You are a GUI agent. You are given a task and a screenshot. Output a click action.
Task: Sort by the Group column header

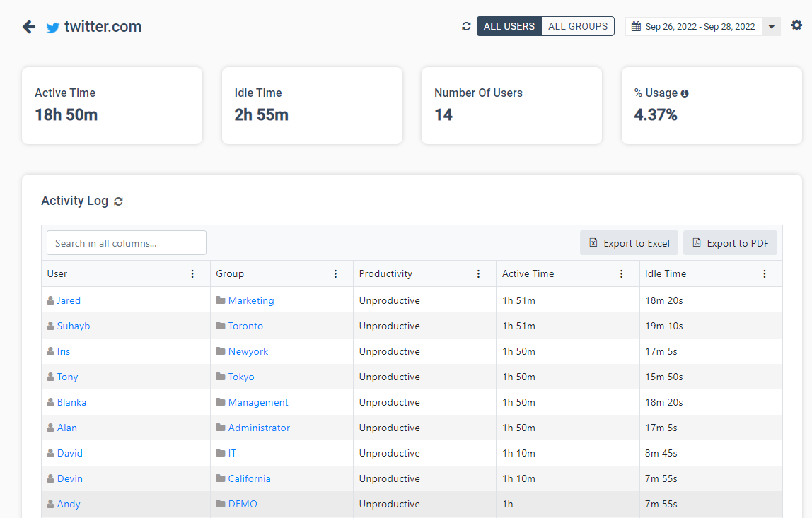coord(230,273)
